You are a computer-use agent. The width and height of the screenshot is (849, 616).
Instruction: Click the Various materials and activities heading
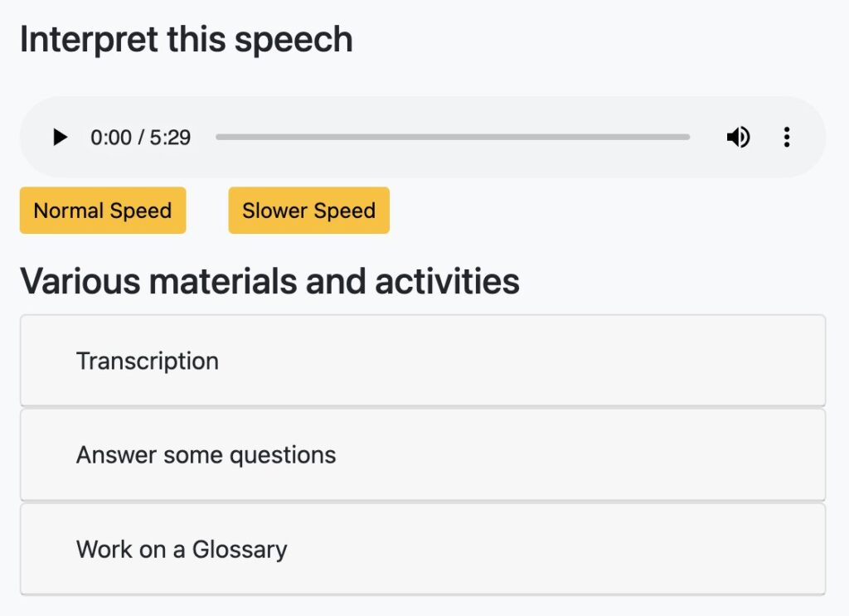(x=269, y=282)
